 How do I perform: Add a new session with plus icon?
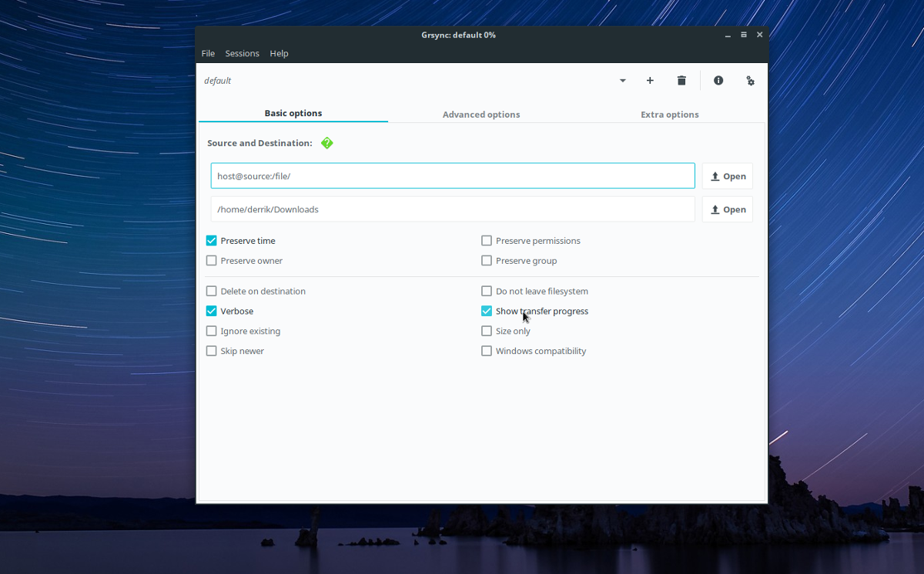pyautogui.click(x=650, y=81)
